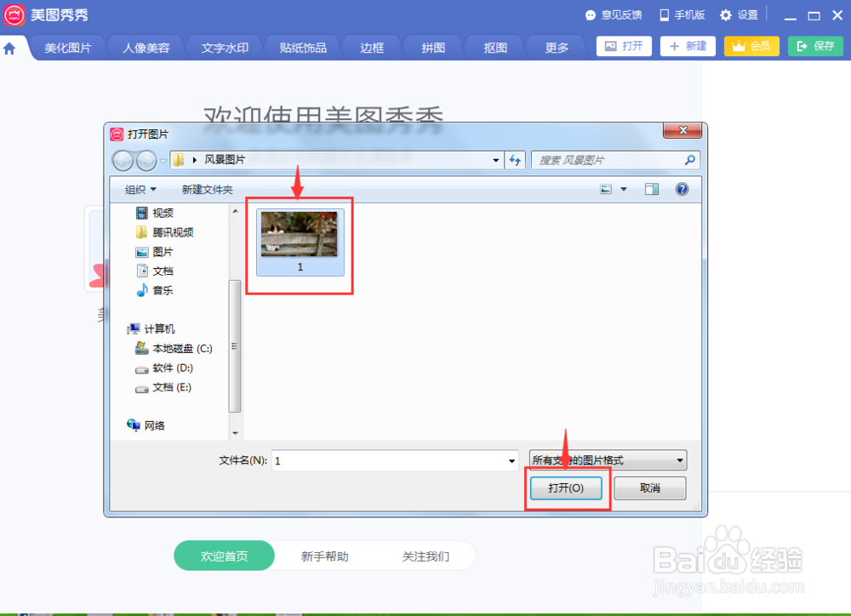Click the preview pane toggle icon

coord(652,189)
